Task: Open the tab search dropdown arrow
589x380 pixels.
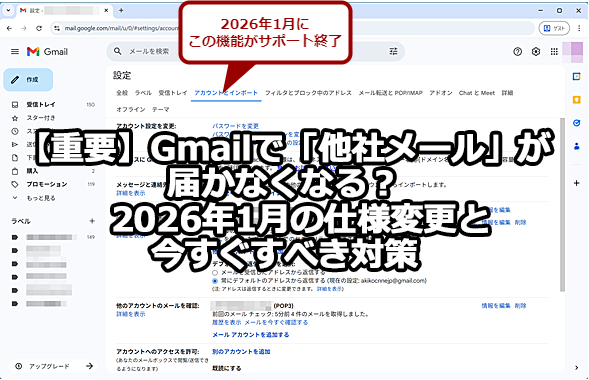Action: (8, 11)
